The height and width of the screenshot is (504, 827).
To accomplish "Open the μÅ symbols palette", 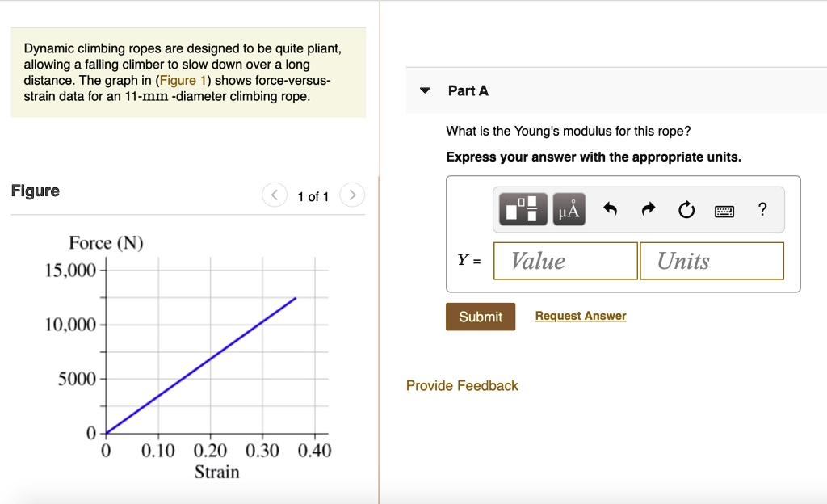I will [569, 211].
